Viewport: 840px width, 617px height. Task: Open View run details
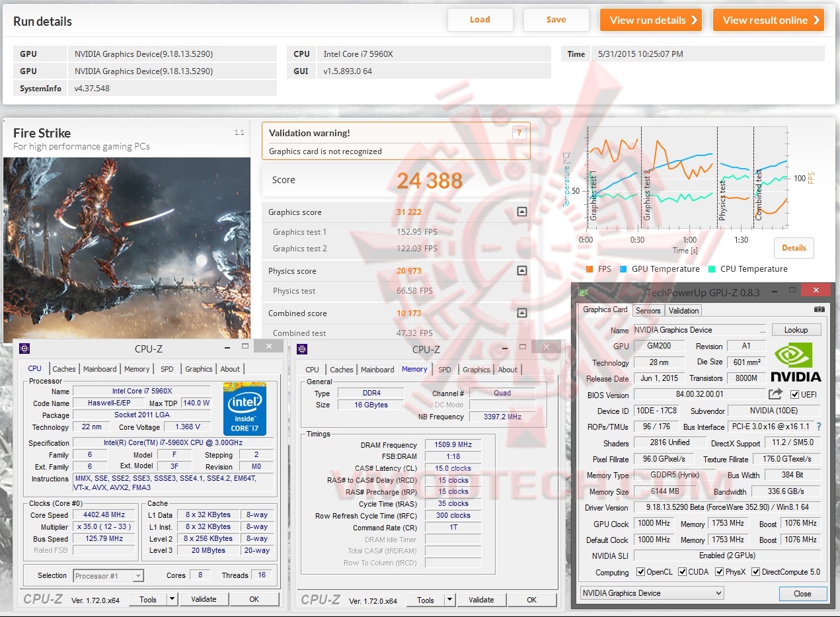point(651,20)
